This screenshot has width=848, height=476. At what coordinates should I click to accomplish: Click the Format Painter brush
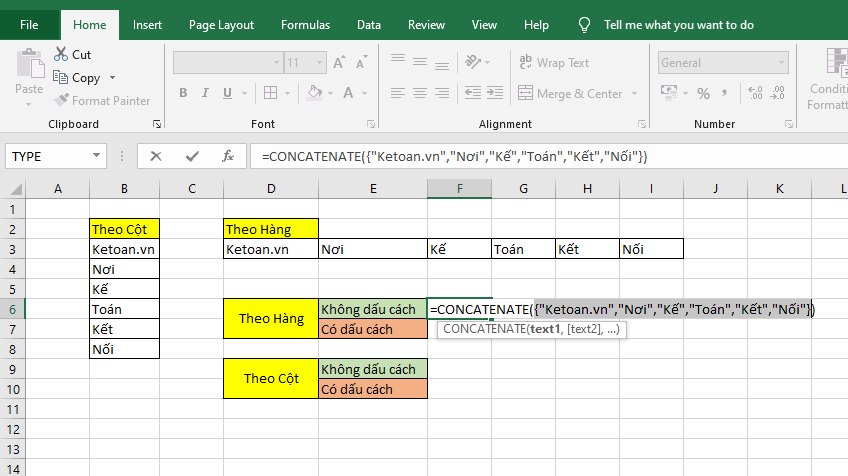(62, 101)
